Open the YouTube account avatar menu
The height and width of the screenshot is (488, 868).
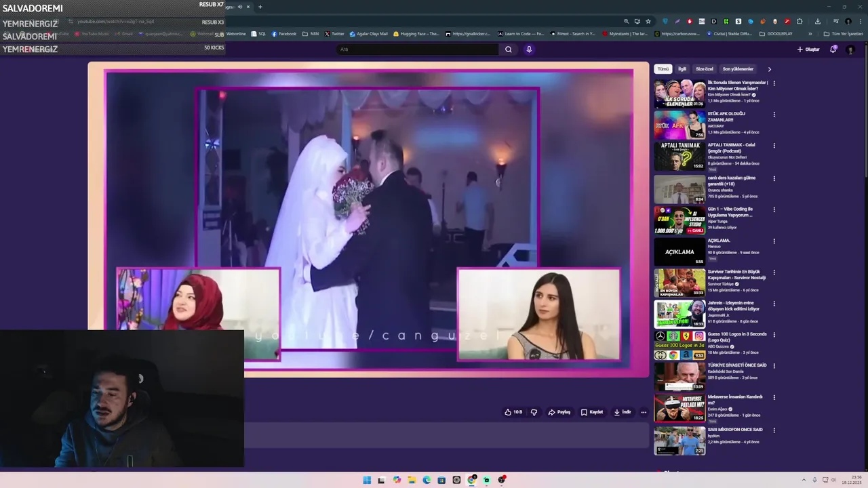tap(850, 49)
